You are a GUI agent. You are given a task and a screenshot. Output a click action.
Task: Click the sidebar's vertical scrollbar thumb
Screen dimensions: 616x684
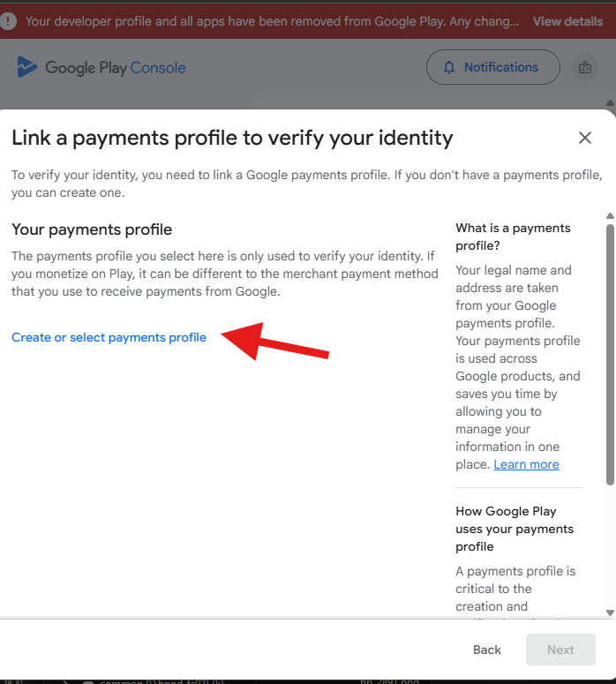(609, 353)
